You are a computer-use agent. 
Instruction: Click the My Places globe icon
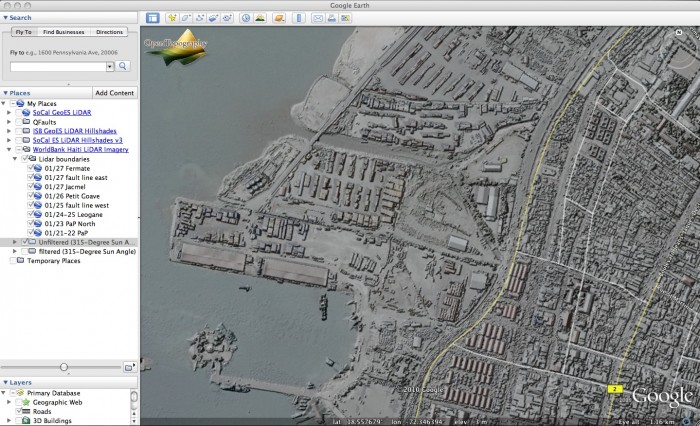(20, 104)
